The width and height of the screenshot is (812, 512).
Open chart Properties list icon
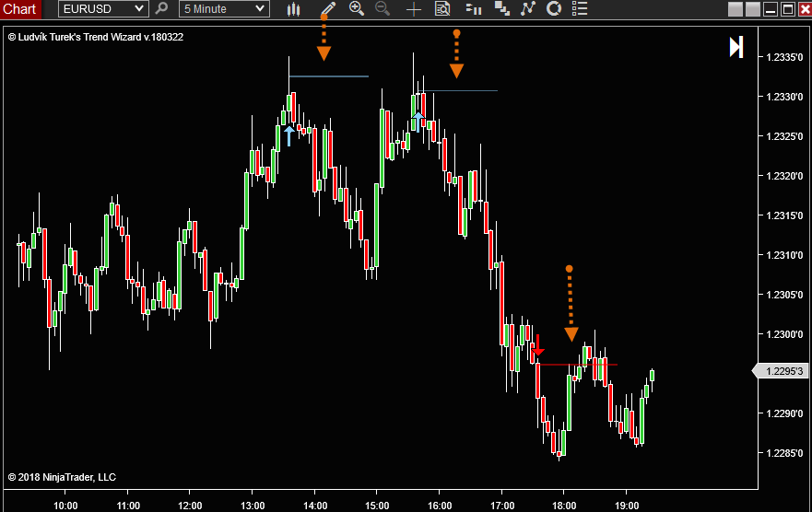point(580,9)
